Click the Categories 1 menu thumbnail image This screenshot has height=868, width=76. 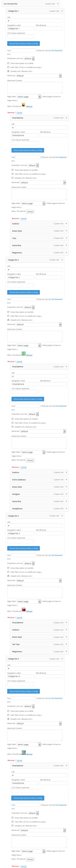tap(24, 105)
